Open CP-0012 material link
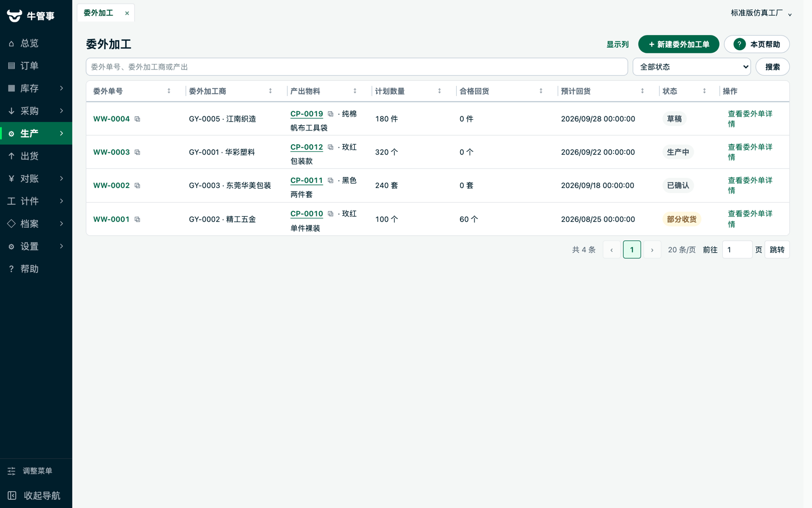The width and height of the screenshot is (812, 508). pyautogui.click(x=307, y=147)
